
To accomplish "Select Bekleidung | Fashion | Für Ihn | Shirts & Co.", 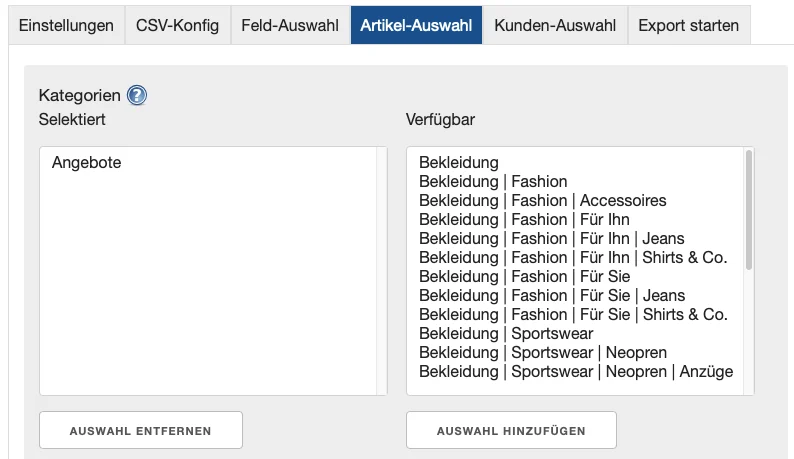I will click(x=573, y=257).
